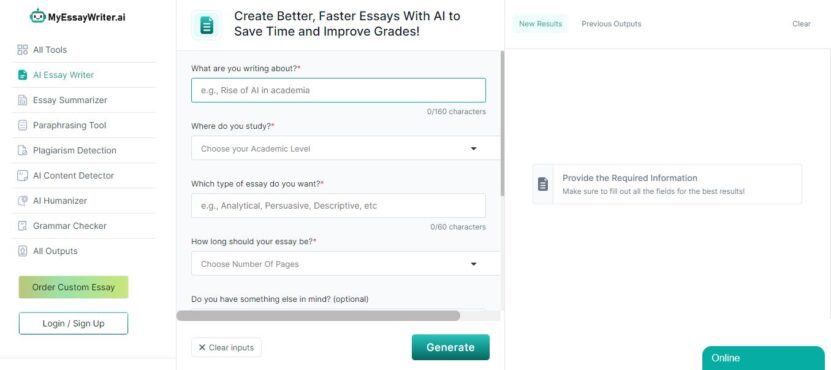Viewport: 831px width, 370px height.
Task: Click the Paraphrasing Tool icon
Action: point(22,125)
